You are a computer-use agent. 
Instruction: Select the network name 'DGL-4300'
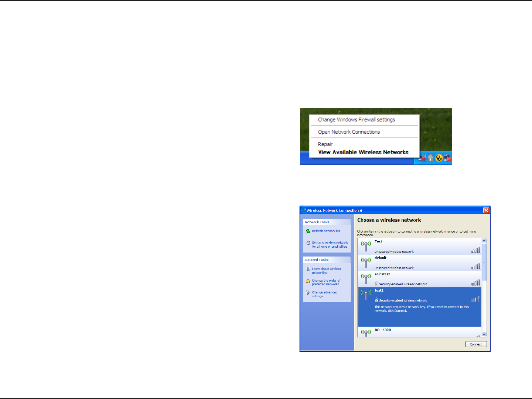pyautogui.click(x=383, y=330)
